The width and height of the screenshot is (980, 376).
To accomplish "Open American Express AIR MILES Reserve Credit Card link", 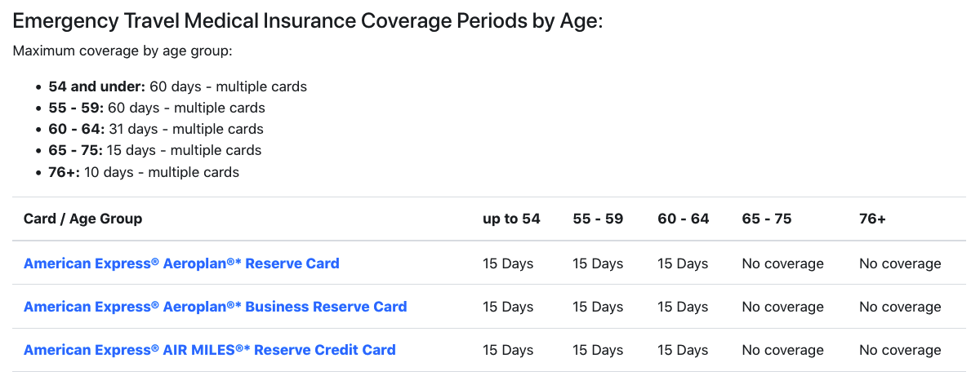I will [x=210, y=350].
